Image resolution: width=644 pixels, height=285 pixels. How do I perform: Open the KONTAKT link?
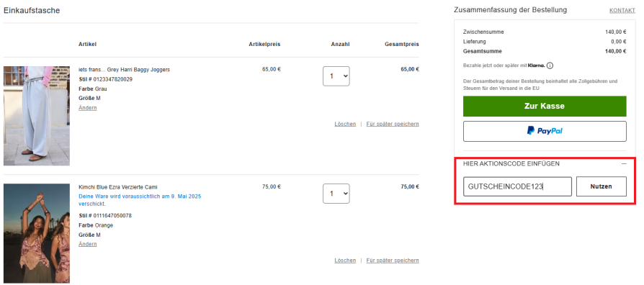[x=622, y=11]
